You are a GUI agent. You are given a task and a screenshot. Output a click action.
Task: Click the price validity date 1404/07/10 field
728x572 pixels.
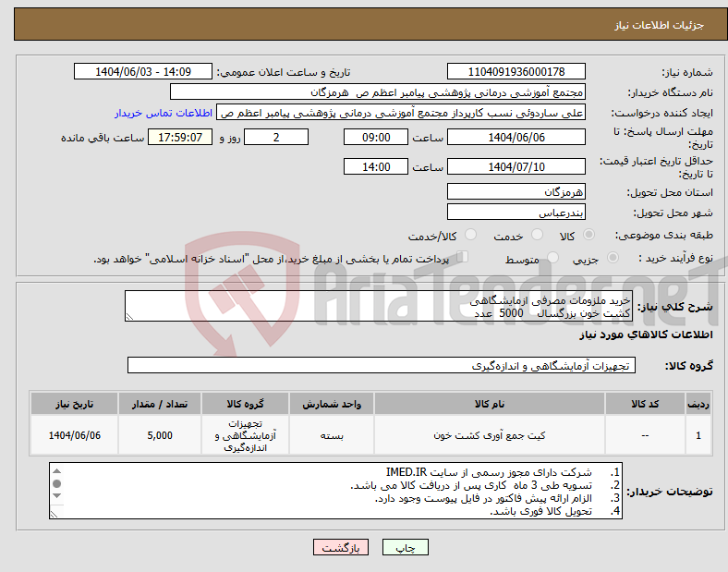point(516,166)
